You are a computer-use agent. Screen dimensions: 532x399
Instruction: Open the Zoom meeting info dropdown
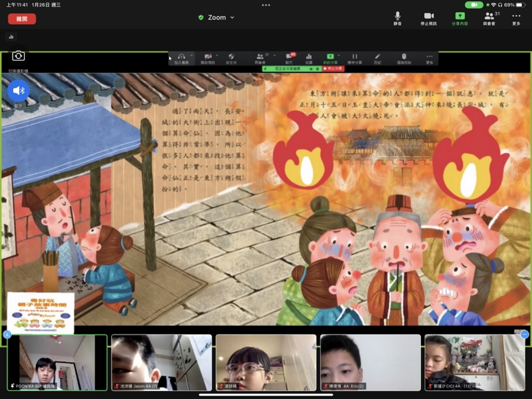(216, 17)
